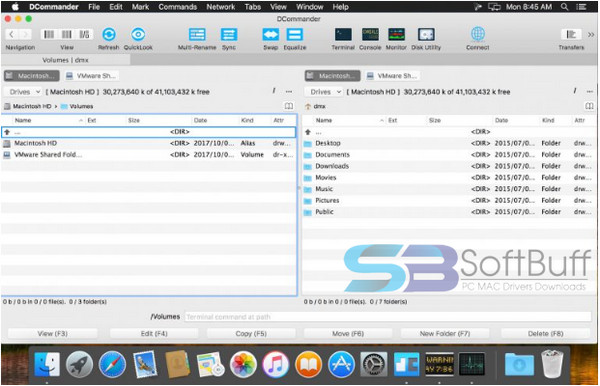Select right panel VMware Sh... drive button

(x=392, y=76)
